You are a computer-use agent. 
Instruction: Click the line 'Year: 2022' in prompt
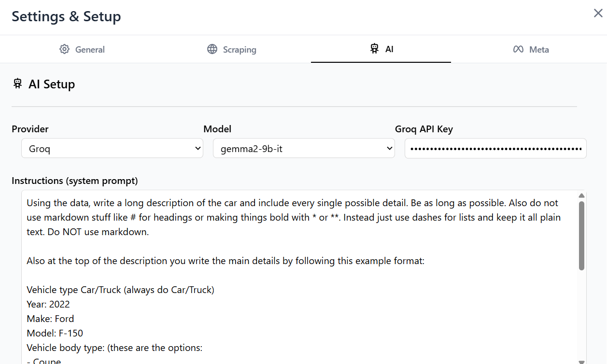[48, 304]
